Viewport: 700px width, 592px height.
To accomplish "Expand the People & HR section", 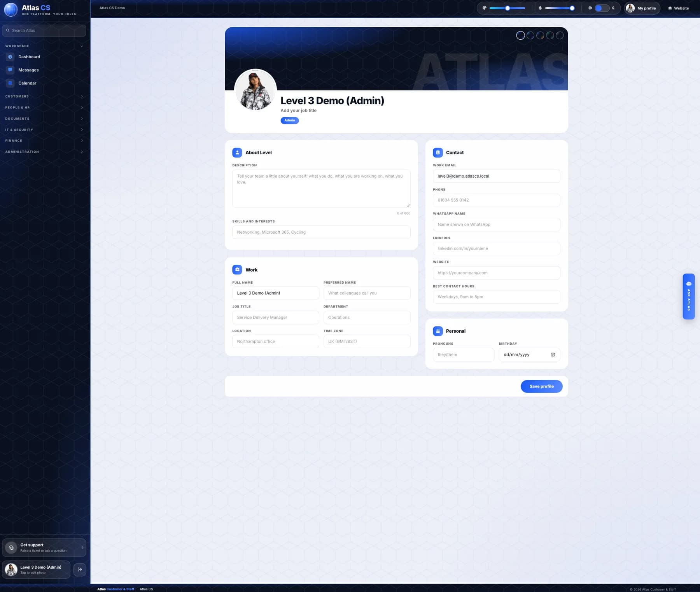I will point(44,107).
